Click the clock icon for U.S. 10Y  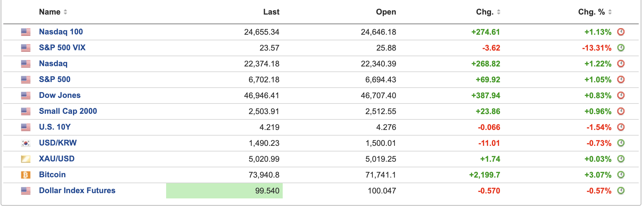click(621, 127)
